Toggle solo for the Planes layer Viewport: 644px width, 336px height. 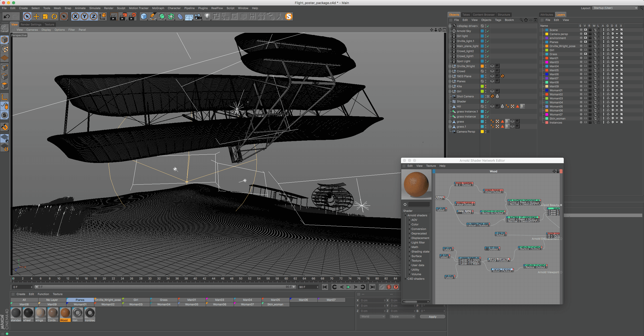click(x=581, y=42)
